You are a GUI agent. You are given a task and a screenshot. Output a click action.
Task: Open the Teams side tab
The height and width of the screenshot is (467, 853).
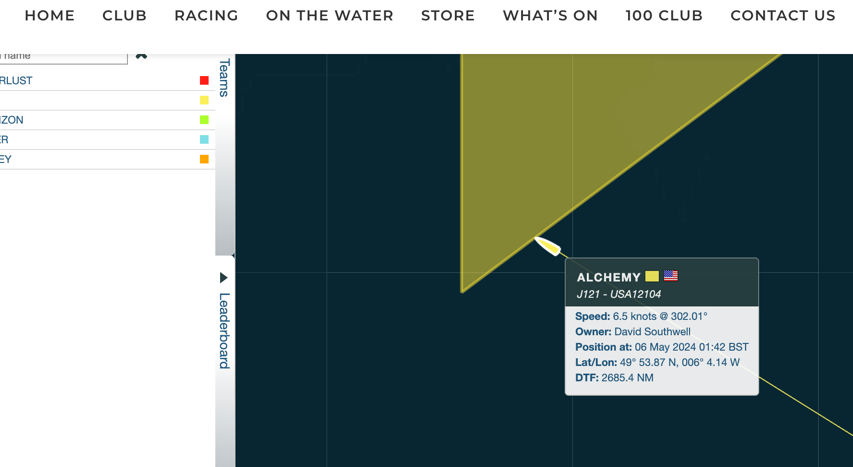[x=224, y=77]
